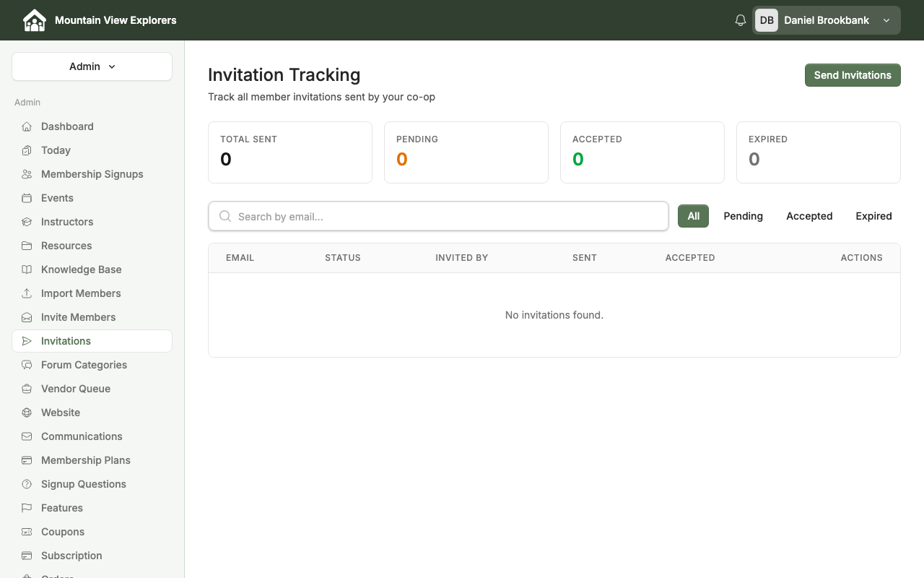Open the notifications bell
924x578 pixels.
pos(740,20)
